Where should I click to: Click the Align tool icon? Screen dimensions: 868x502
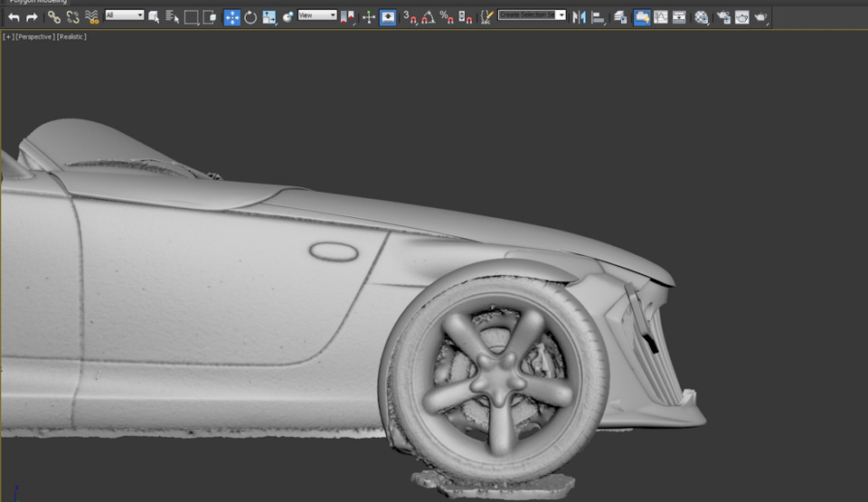[x=598, y=17]
